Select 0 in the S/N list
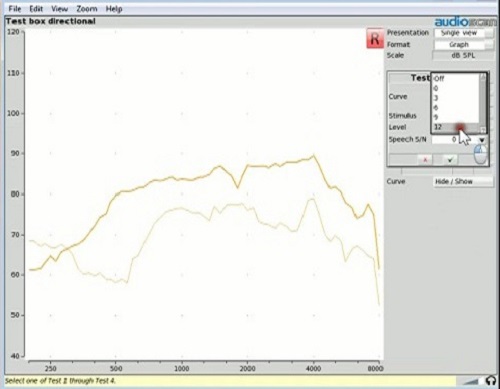 (x=456, y=88)
